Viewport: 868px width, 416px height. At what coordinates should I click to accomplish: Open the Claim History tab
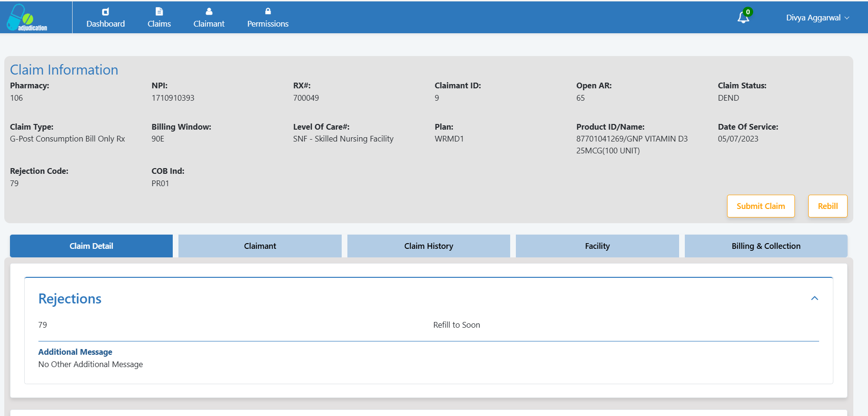pyautogui.click(x=429, y=246)
